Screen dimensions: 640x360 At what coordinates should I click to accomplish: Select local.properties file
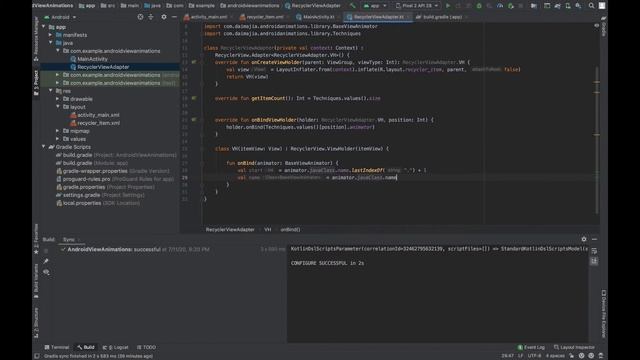point(82,203)
